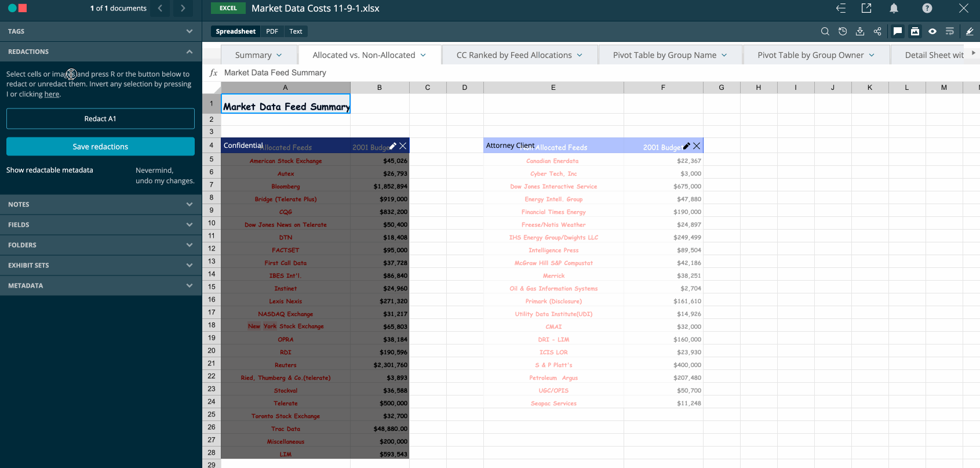This screenshot has width=980, height=468.
Task: Click the share document icon
Action: pos(877,31)
